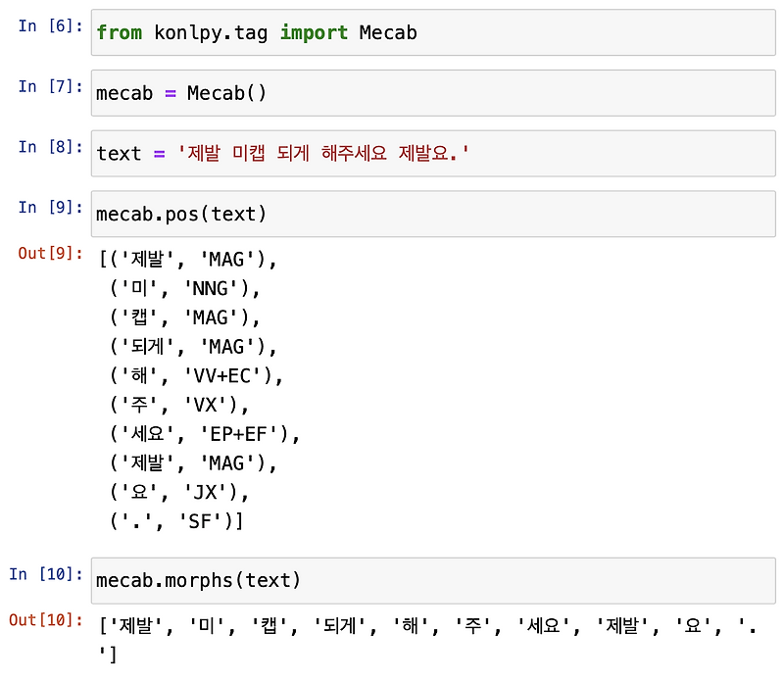Click the Out[10] output label

[44, 620]
